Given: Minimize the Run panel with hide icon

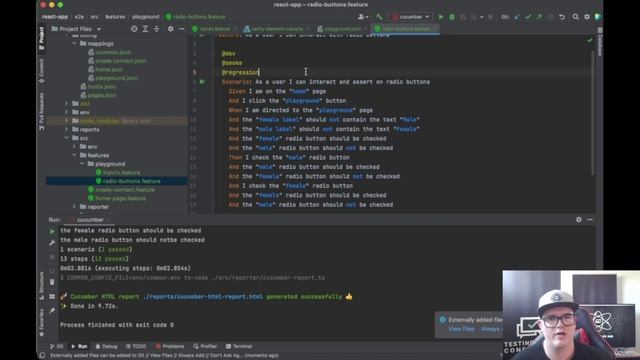Looking at the screenshot, I should coord(590,220).
